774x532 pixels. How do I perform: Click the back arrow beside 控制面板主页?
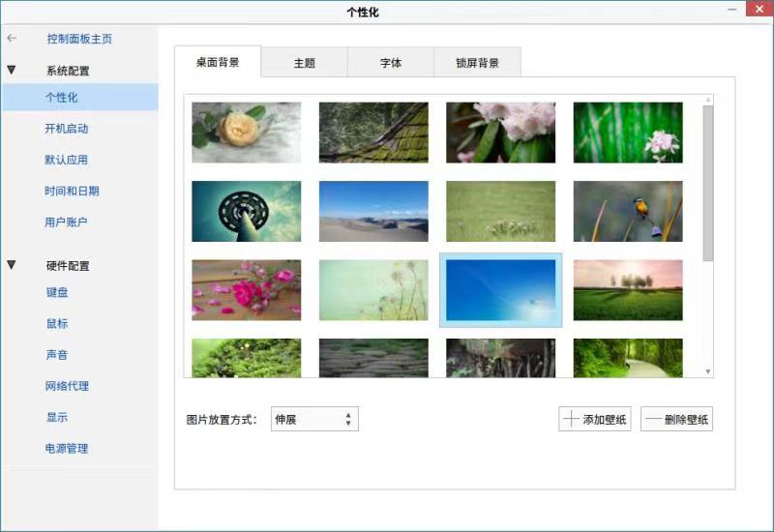(12, 39)
